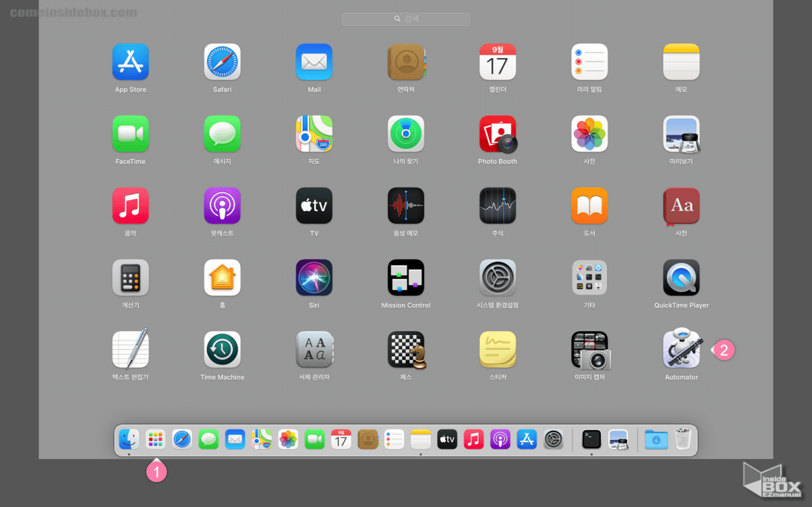Open the Downloads folder in the Dock

656,439
